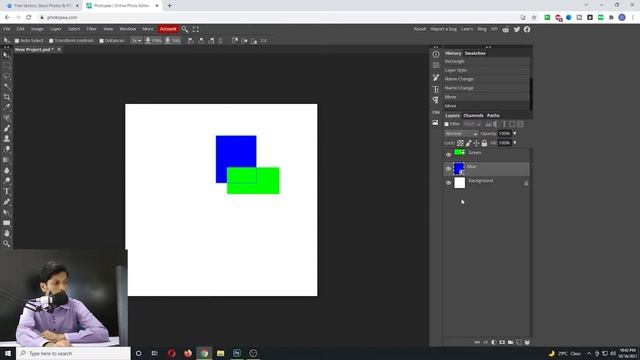Hide the Green layer

coord(448,155)
